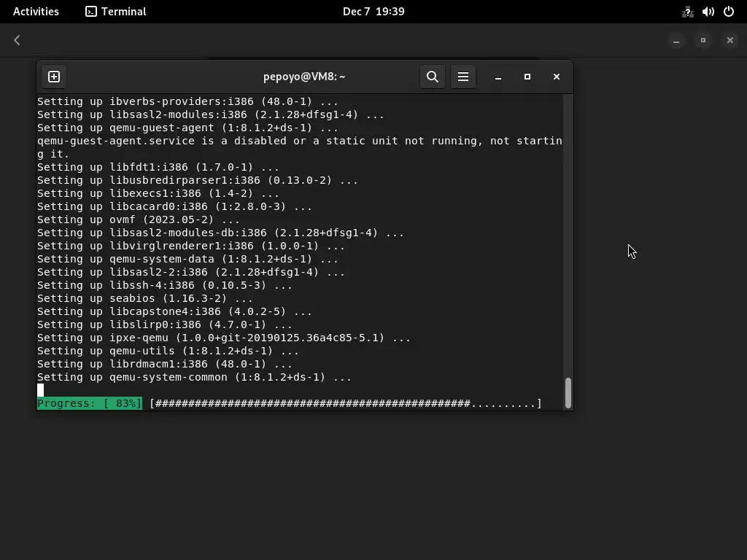Open terminal hamburger menu
Screen dimensions: 747x560
463,77
